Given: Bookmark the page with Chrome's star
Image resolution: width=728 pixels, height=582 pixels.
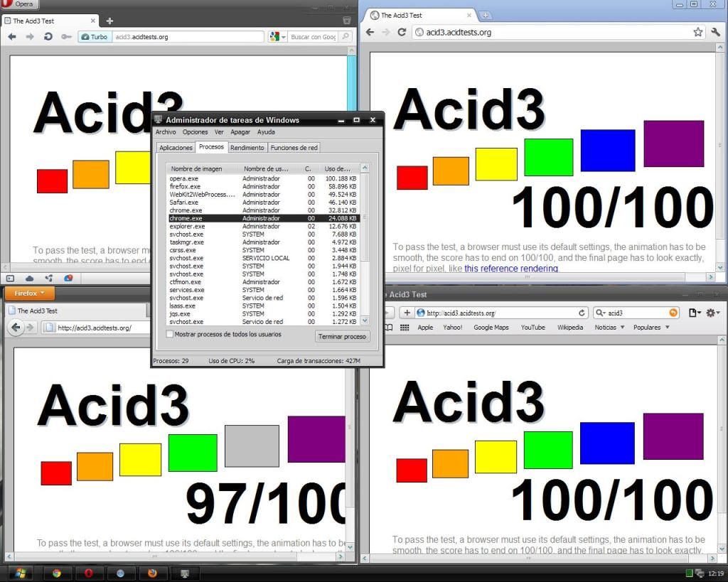Looking at the screenshot, I should point(698,32).
